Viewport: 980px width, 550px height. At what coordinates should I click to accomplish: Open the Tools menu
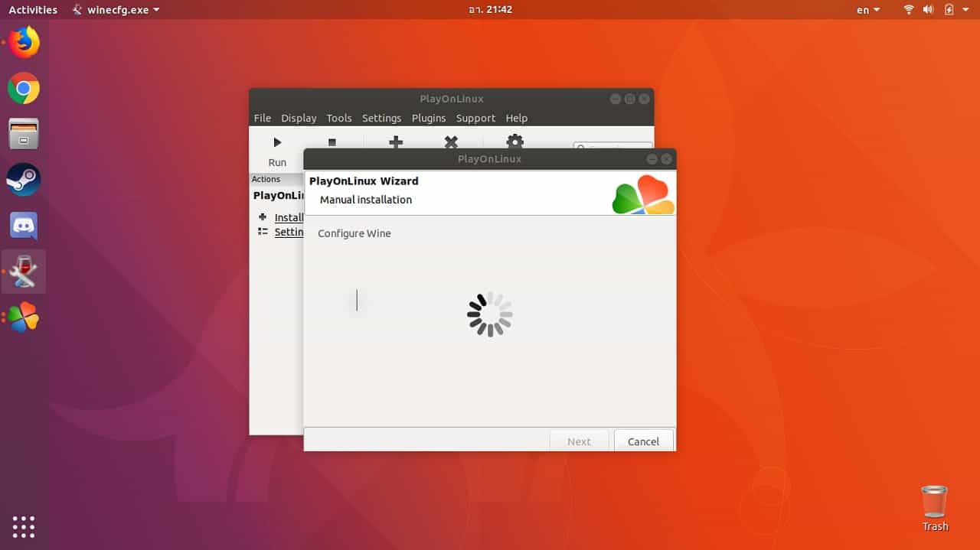pos(339,118)
